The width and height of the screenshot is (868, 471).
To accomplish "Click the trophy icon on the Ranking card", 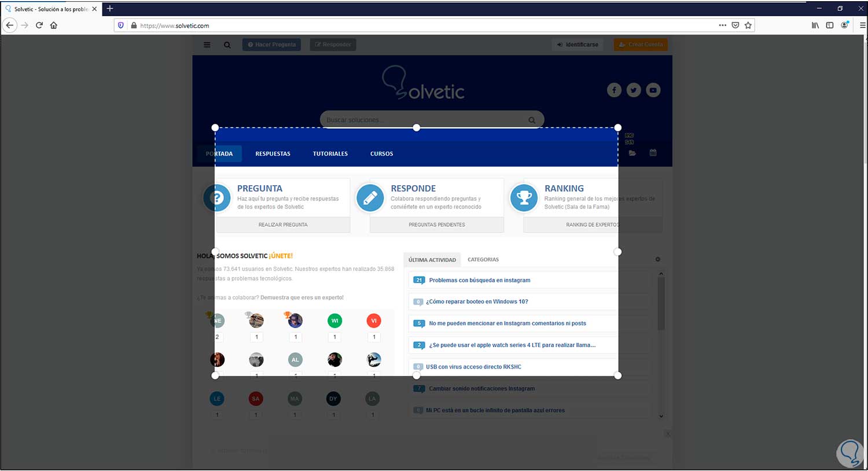I will pos(524,197).
